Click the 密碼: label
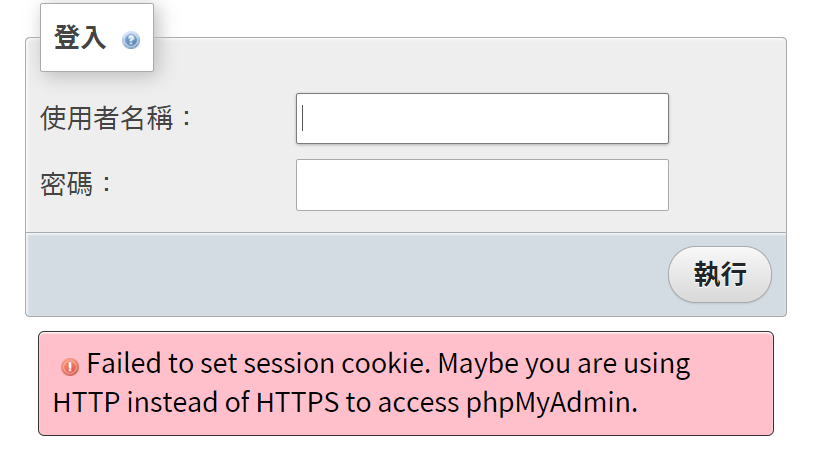 click(77, 184)
